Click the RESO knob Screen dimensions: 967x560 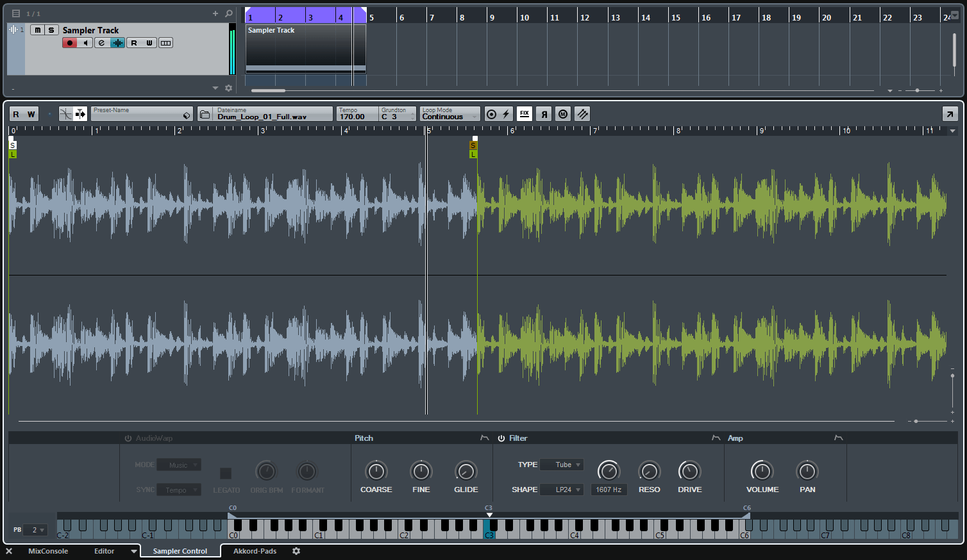click(x=649, y=472)
